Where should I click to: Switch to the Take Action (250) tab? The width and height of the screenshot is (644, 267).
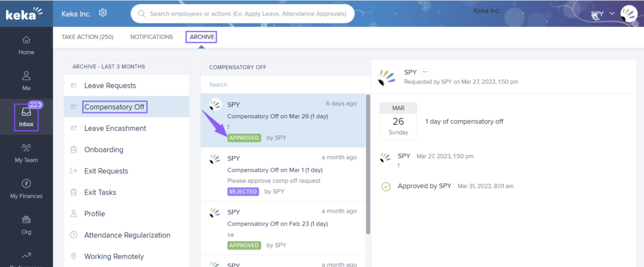pos(87,37)
